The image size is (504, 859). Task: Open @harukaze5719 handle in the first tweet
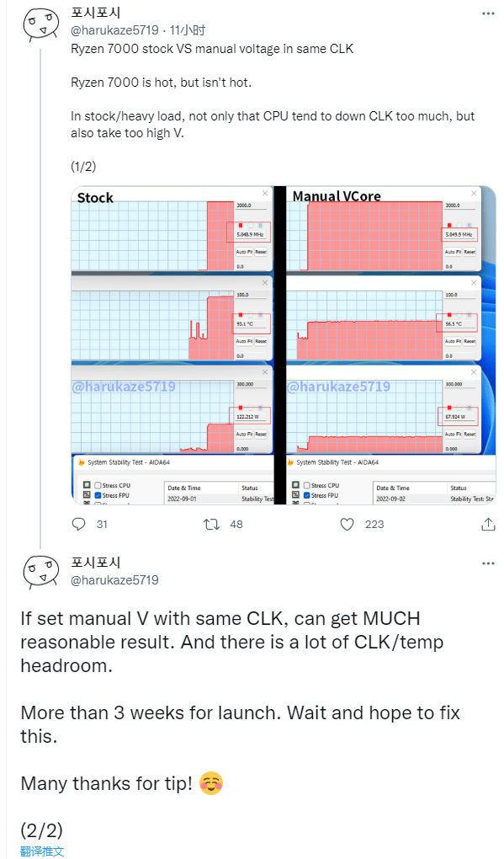115,30
